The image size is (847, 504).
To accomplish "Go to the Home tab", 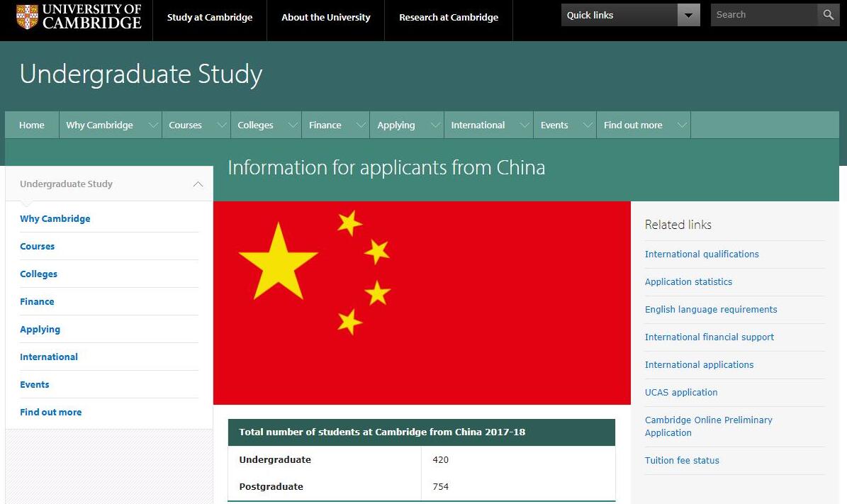I will tap(32, 125).
